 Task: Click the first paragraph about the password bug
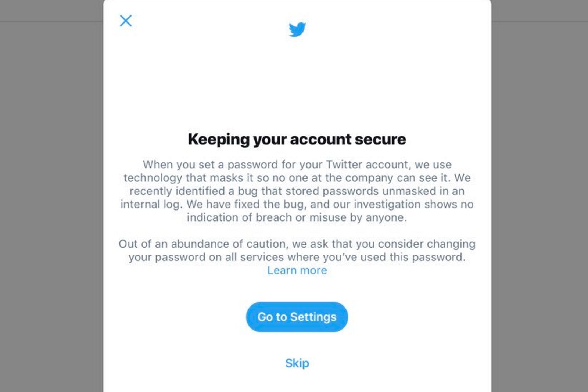pos(297,191)
